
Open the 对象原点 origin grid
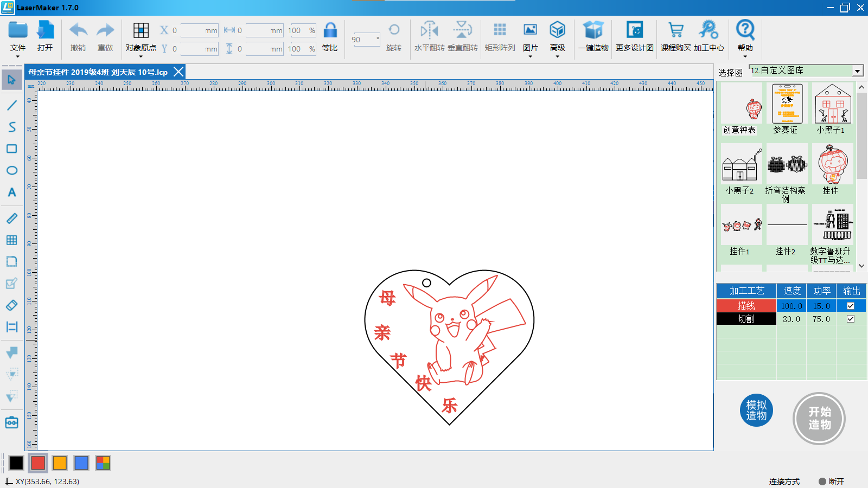[141, 30]
